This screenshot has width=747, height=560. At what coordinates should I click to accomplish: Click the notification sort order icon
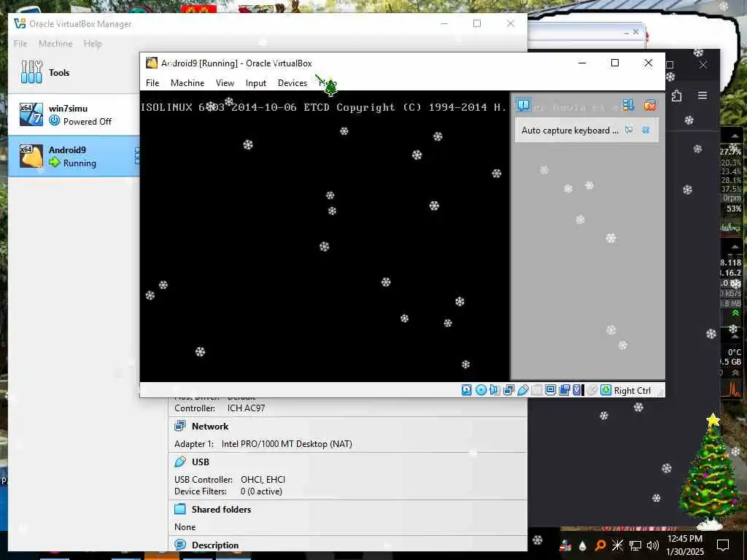coord(628,105)
